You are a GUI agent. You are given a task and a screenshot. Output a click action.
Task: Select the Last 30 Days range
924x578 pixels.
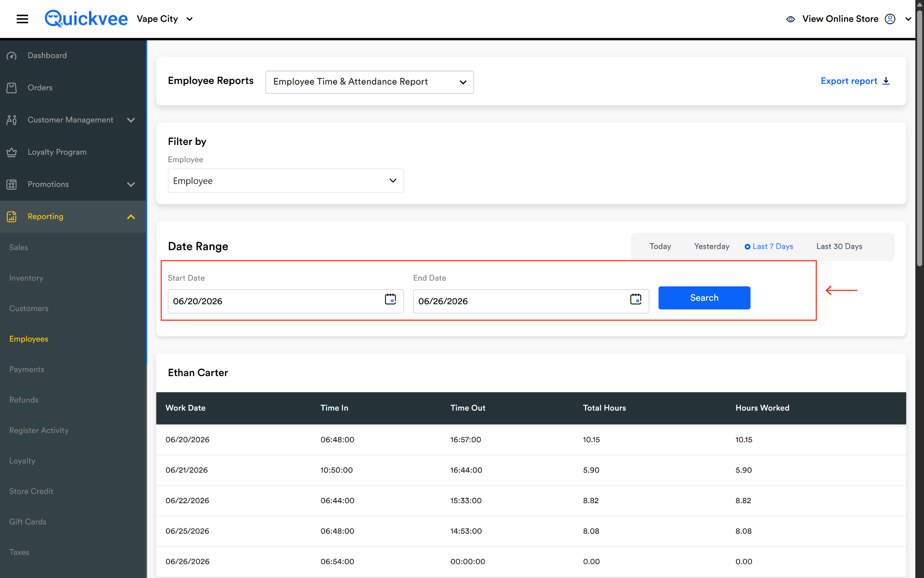click(x=839, y=246)
